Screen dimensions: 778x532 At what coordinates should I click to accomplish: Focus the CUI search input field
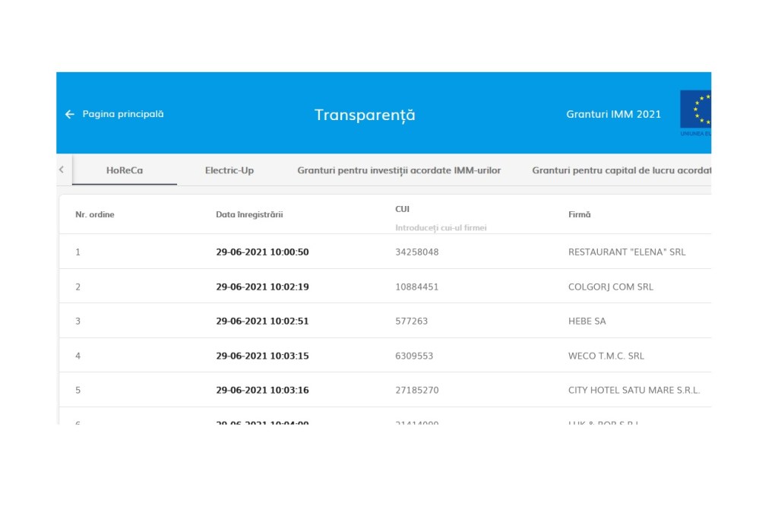pos(441,227)
